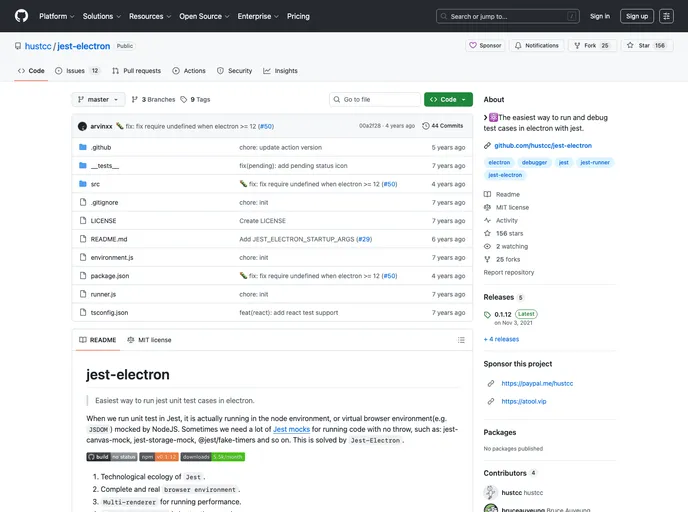The width and height of the screenshot is (688, 512).
Task: Click the Search or jump to field
Action: [508, 16]
